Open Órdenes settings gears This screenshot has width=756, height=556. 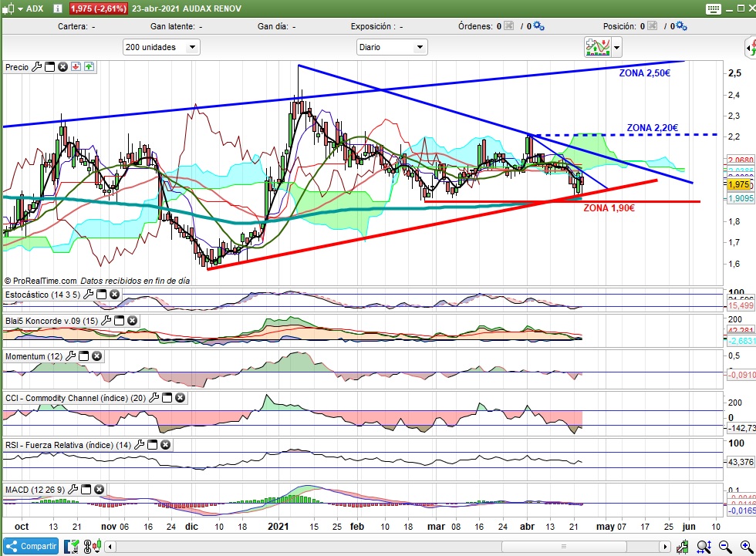[538, 26]
